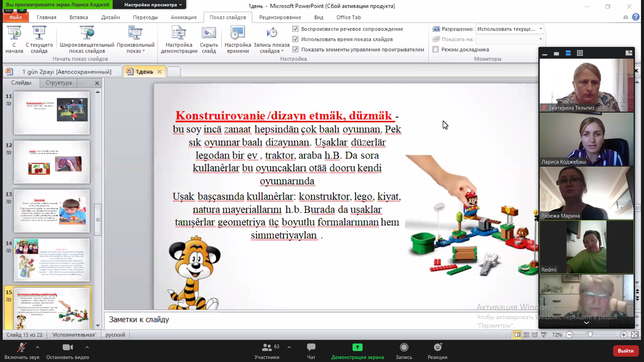Open Rehearse Timings tool
Screen dimensions: 644x362
pos(237,33)
